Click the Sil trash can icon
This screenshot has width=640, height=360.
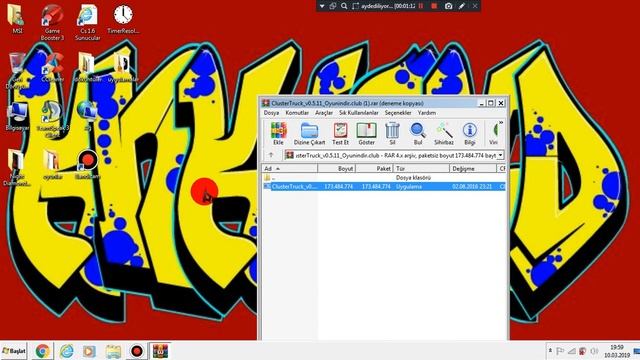(392, 133)
